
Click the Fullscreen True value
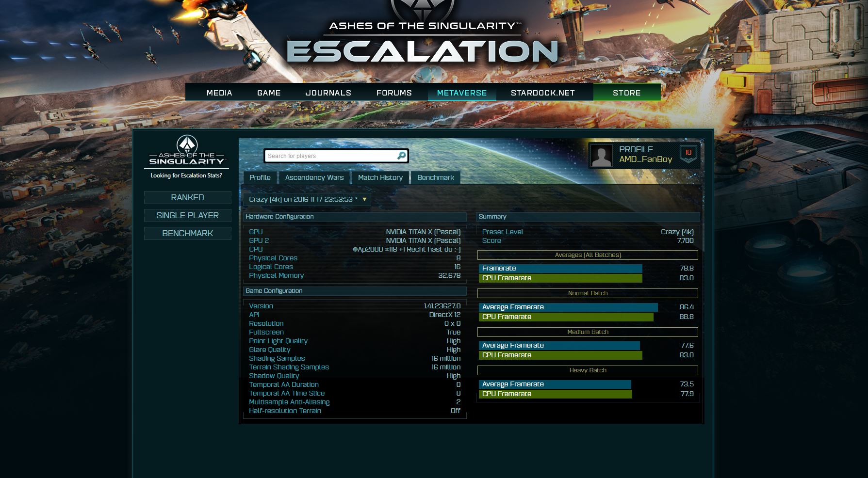(x=453, y=332)
